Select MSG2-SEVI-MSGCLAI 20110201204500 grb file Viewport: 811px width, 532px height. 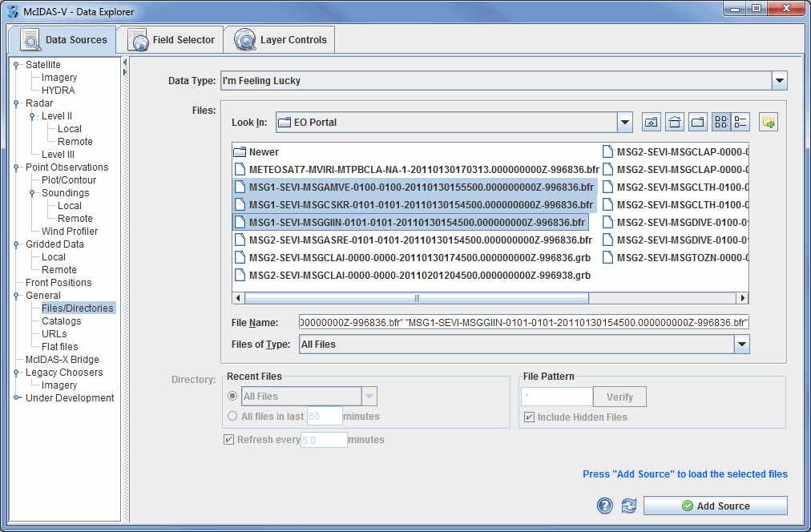(412, 275)
